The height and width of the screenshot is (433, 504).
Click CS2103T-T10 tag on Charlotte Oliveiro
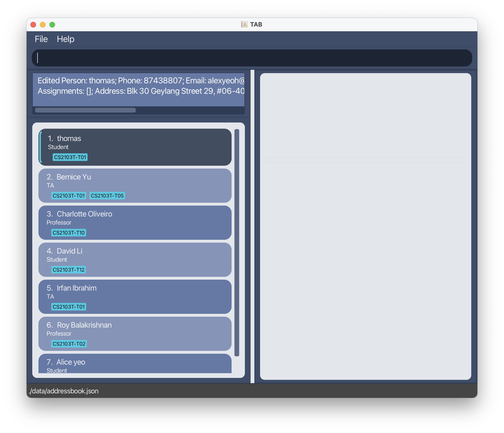click(x=69, y=233)
